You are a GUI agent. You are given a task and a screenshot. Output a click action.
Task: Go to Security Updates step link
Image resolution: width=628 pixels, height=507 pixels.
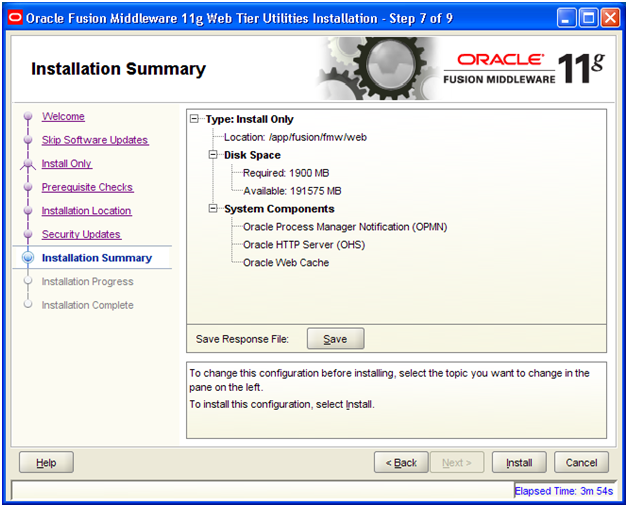pos(81,235)
